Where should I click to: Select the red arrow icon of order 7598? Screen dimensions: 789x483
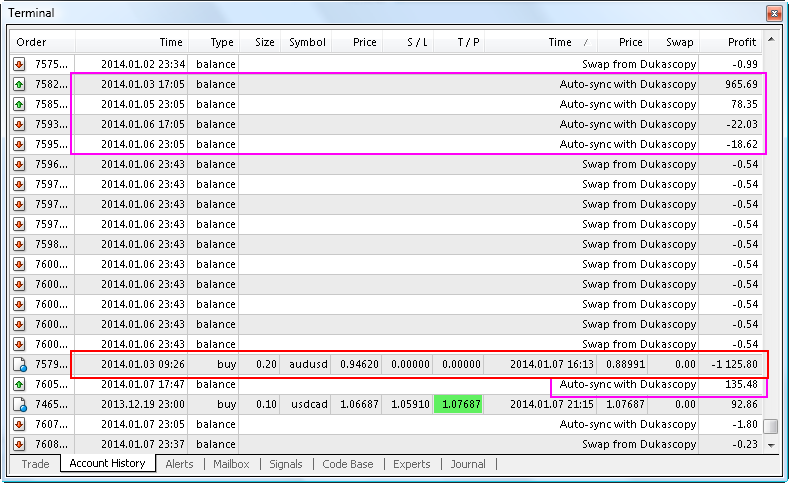[19, 245]
